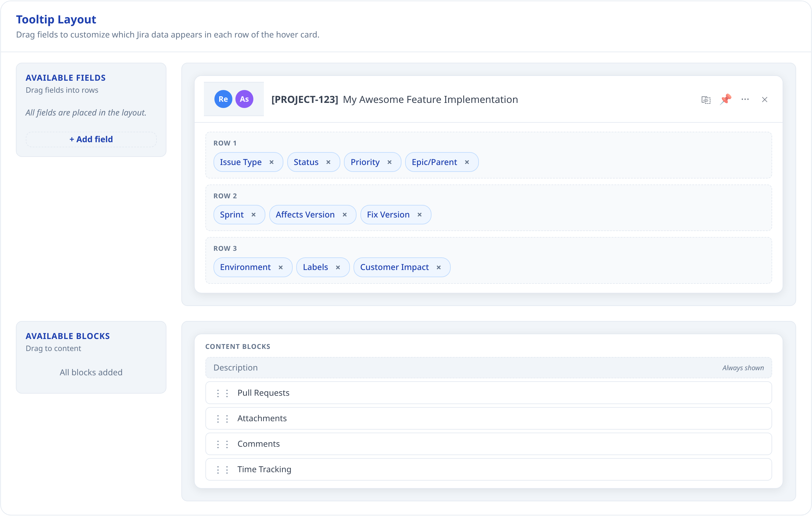
Task: Click the drag handle beside Attachments
Action: [222, 418]
